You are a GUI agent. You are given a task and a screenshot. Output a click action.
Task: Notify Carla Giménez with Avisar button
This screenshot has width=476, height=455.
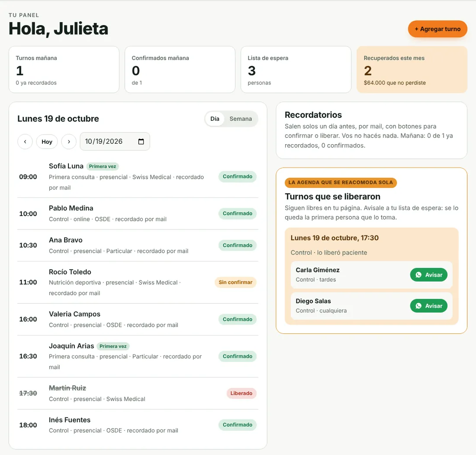(429, 275)
